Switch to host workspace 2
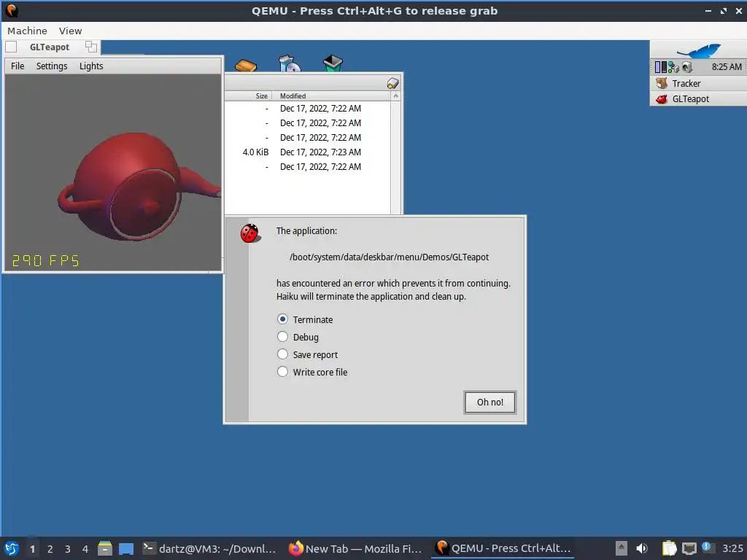Screen dimensions: 747x560 (50, 548)
